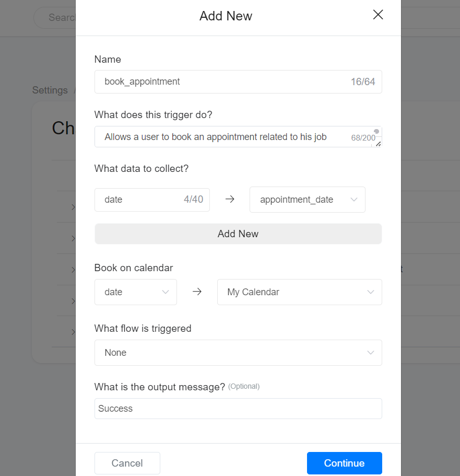Click the My Calendar chevron icon
460x476 pixels.
coord(371,292)
